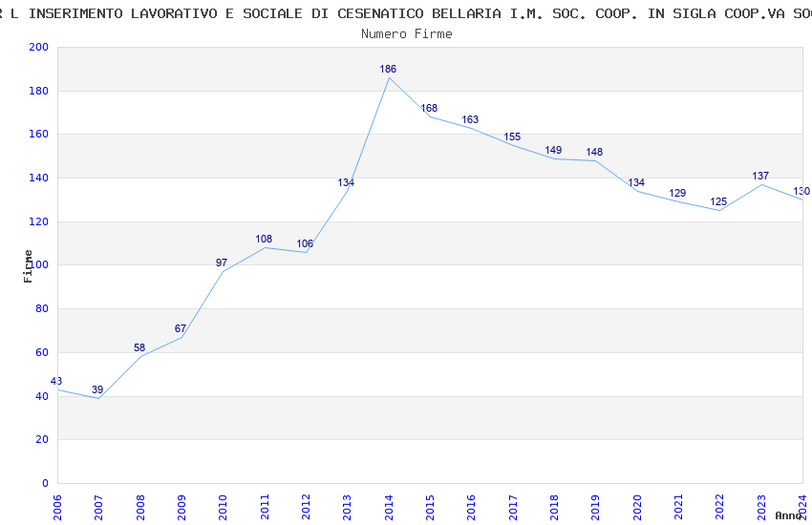Screen dimensions: 812x525
Task: Select the y-axis tick label 140
Action: pos(39,178)
